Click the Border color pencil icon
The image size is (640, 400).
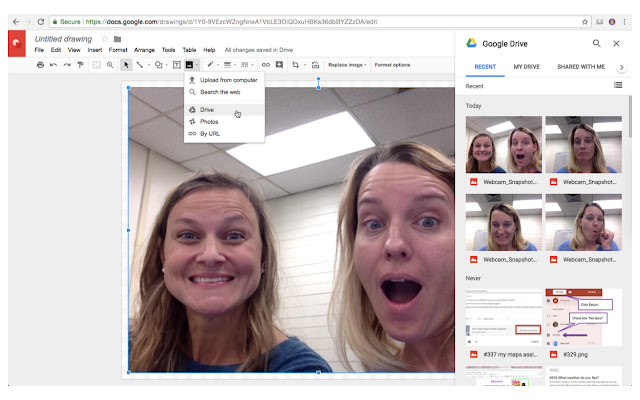pos(210,64)
